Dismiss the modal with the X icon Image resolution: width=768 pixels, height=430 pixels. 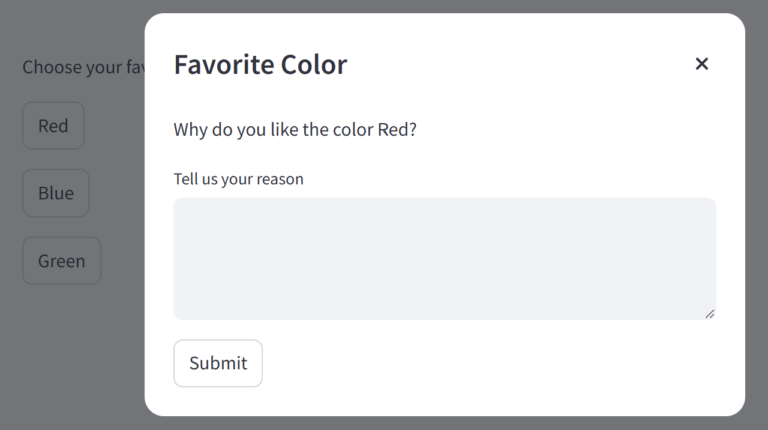click(702, 64)
